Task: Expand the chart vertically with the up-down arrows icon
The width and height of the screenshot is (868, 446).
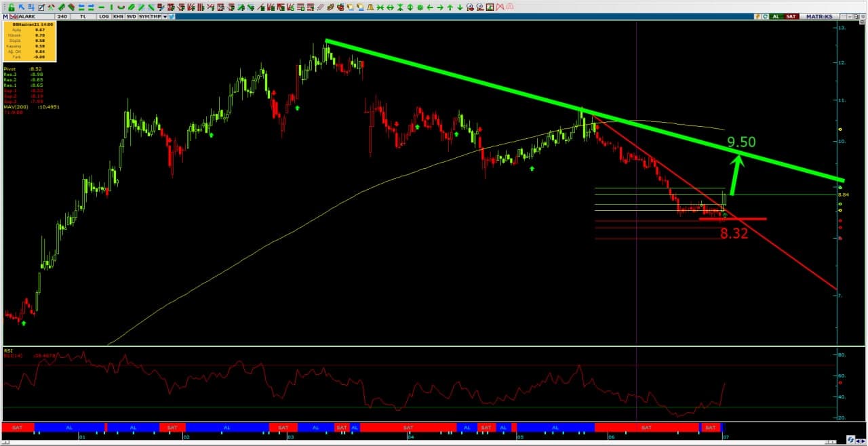Action: (x=410, y=7)
